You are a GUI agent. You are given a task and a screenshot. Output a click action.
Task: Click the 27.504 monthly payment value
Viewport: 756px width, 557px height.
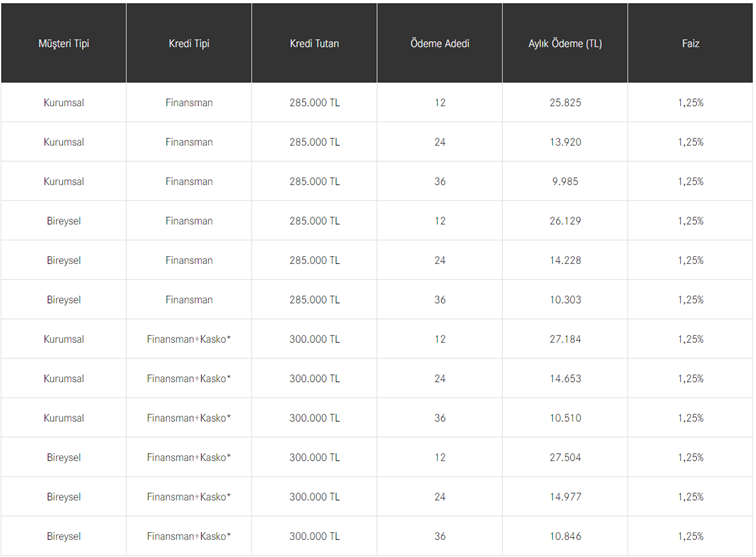(x=565, y=458)
